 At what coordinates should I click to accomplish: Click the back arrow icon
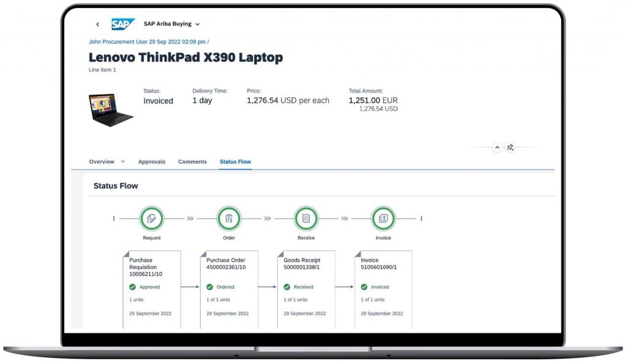point(97,24)
